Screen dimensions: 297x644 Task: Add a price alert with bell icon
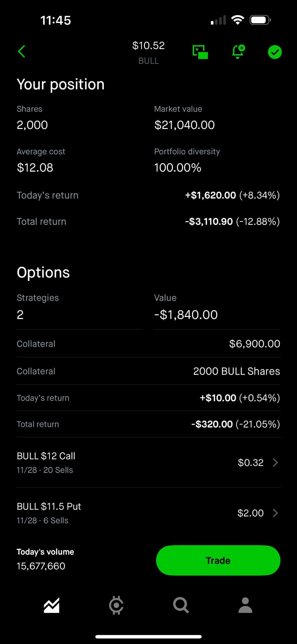(x=238, y=52)
